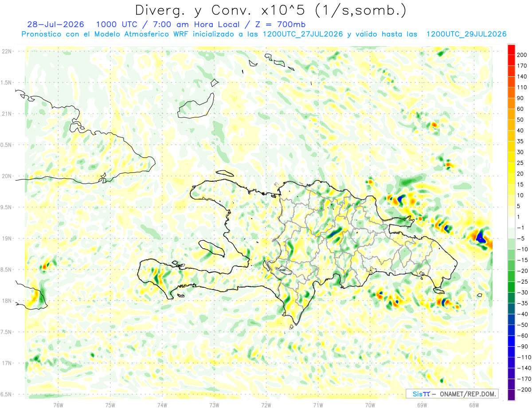Click the colorbar value "140"

(x=522, y=77)
